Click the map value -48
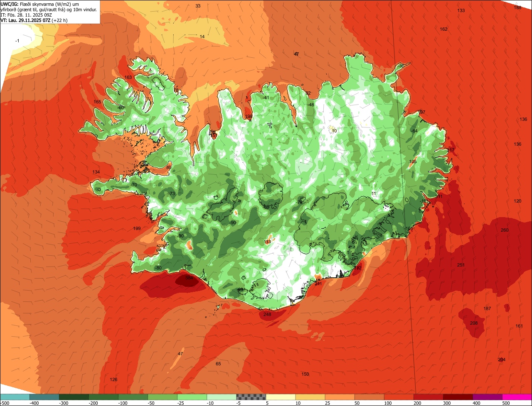This screenshot has width=532, height=406. point(311,105)
